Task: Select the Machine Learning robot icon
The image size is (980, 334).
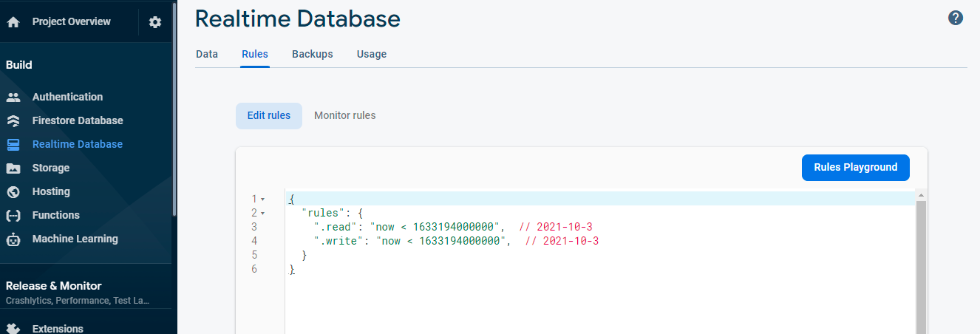Action: [x=13, y=239]
